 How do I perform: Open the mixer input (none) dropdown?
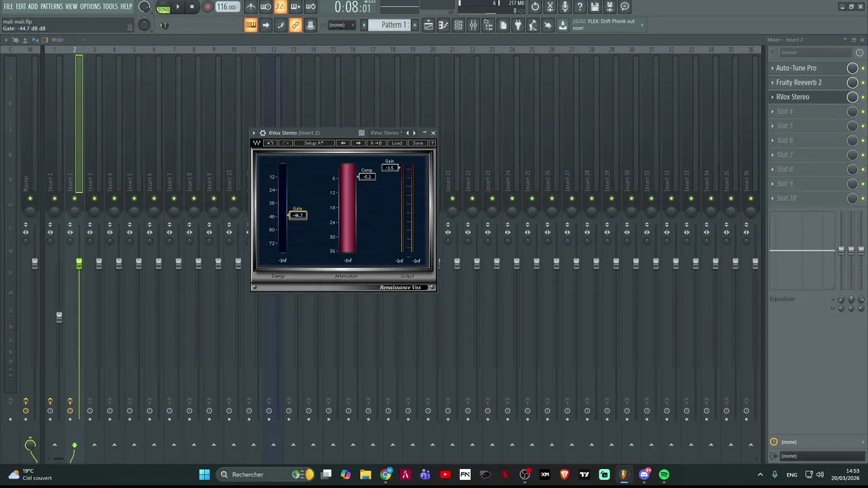(816, 53)
